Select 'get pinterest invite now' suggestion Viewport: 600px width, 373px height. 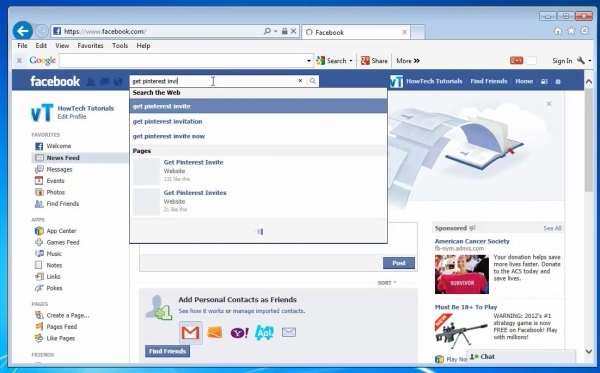point(258,136)
